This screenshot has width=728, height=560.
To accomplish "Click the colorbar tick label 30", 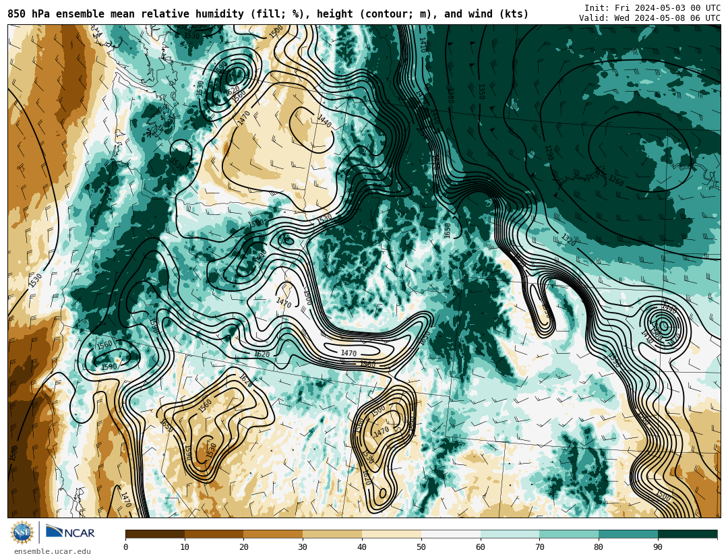I will (303, 547).
